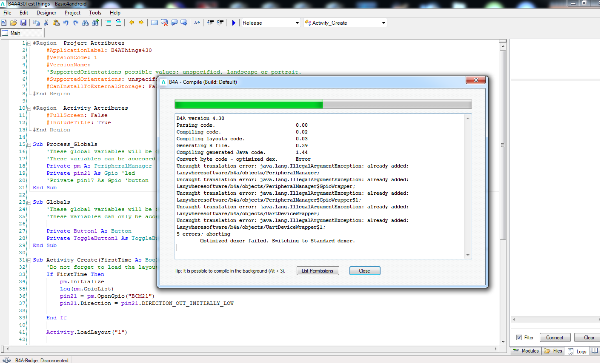Screen dimensions: 601x364
Task: Save the project with the floppy disk icon
Action: pos(23,23)
